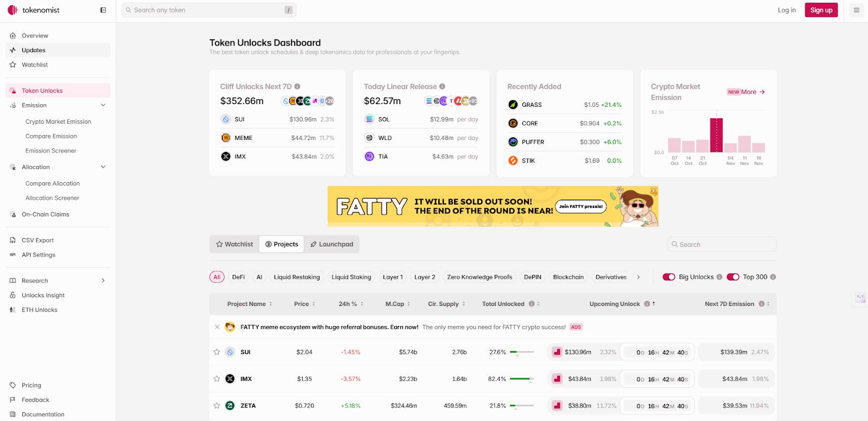868x421 pixels.
Task: Open the hamburger menu icon
Action: pos(857,10)
